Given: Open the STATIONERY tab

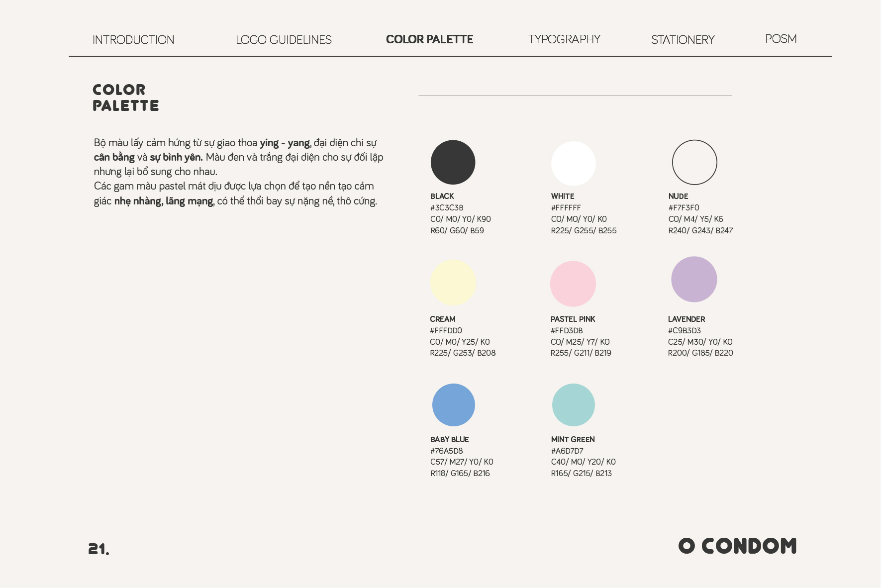Looking at the screenshot, I should click(x=683, y=40).
